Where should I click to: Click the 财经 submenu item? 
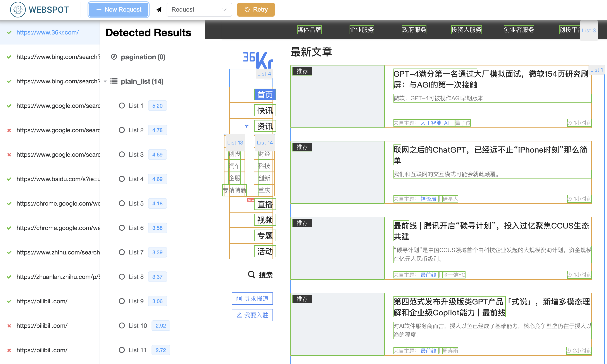click(264, 154)
